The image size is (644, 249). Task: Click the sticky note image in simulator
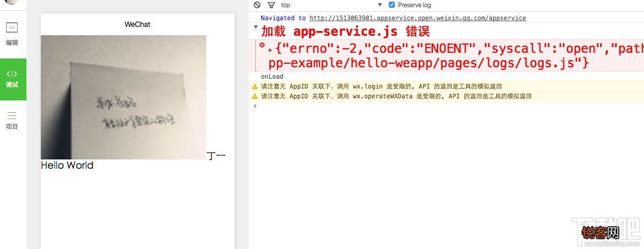[124, 97]
